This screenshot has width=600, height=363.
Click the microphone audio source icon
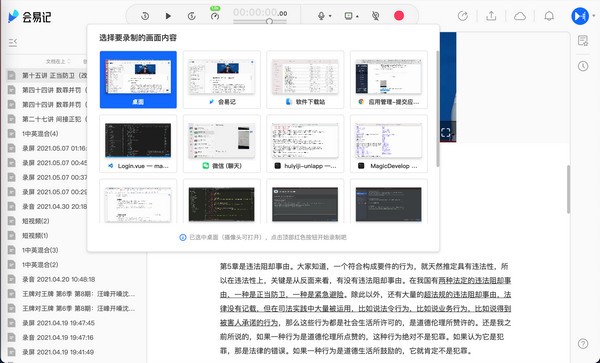[x=321, y=16]
